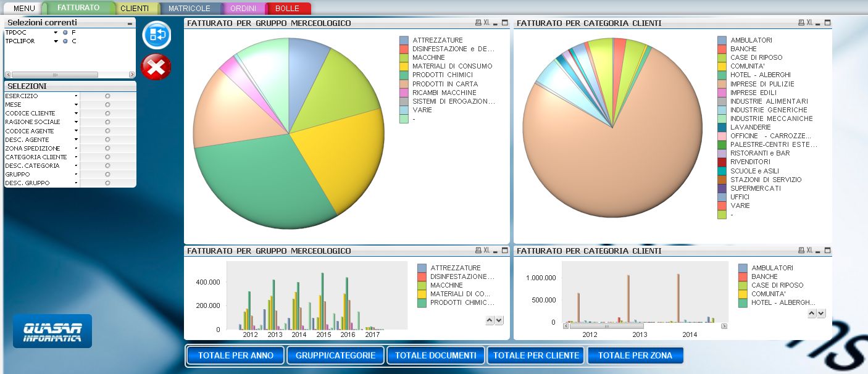The image size is (868, 374).
Task: Click the TOTALE PER ANNO button
Action: click(x=235, y=355)
